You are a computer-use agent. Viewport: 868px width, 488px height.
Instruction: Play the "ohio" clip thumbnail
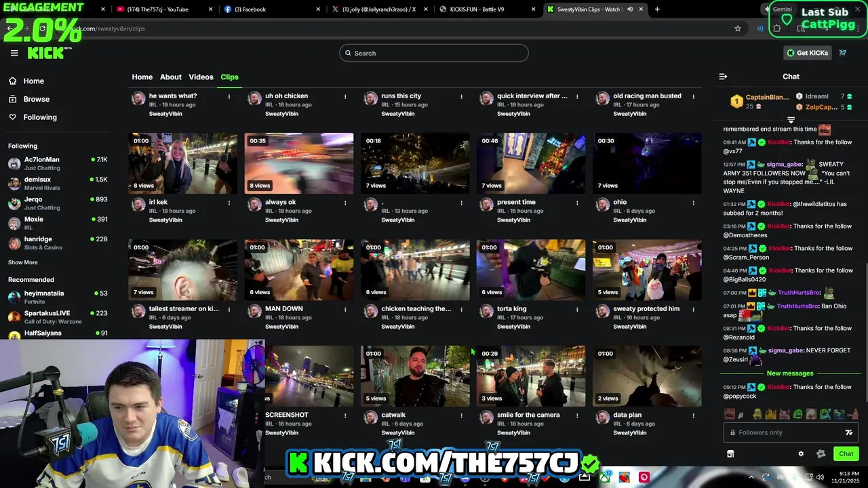[647, 163]
